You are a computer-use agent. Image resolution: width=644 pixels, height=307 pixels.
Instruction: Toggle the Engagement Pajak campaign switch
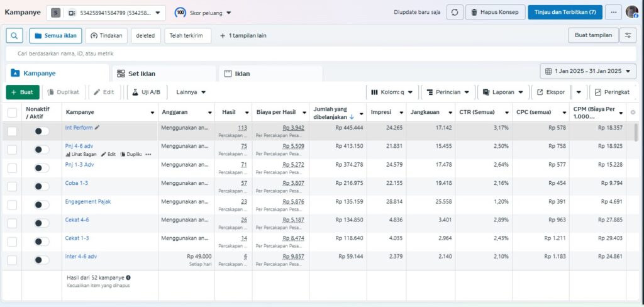click(x=42, y=204)
